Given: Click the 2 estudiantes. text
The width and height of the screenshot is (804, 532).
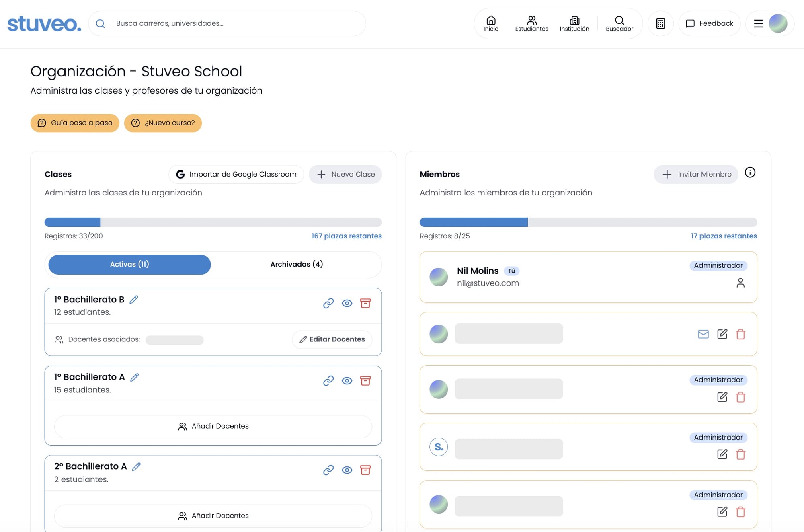Looking at the screenshot, I should pyautogui.click(x=81, y=479).
